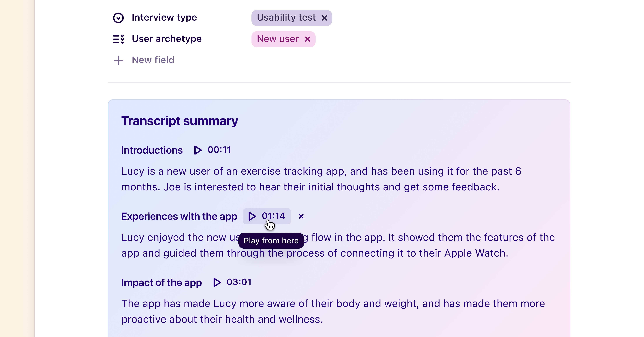Expand the Introductions section
644x337 pixels.
[152, 150]
